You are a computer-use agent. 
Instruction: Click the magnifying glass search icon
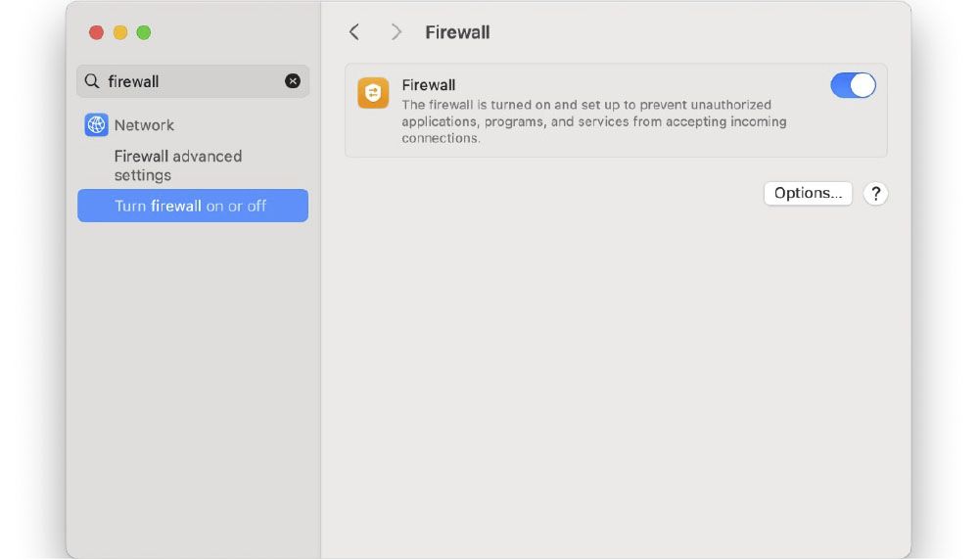[92, 81]
